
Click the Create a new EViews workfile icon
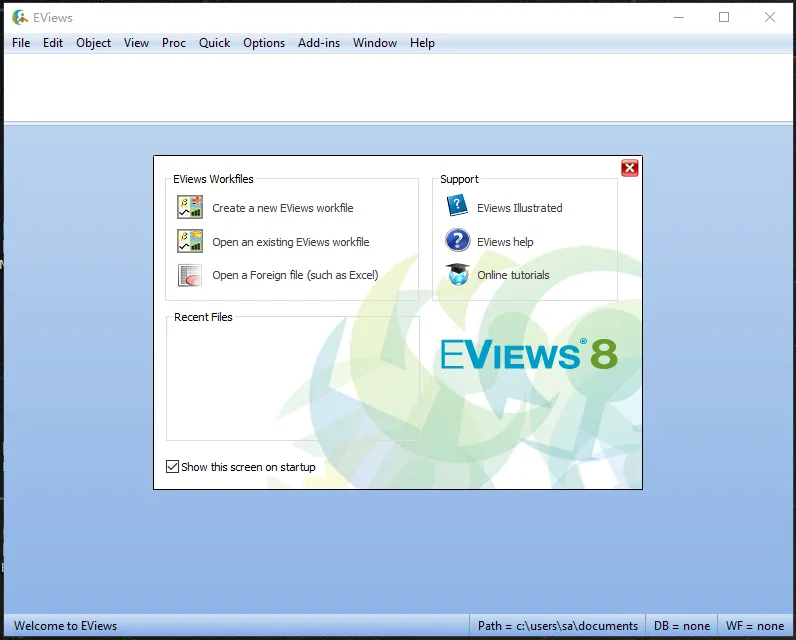(x=190, y=207)
